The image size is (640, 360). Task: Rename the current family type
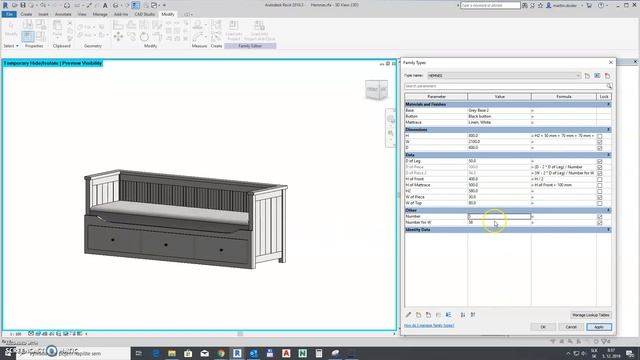[597, 76]
